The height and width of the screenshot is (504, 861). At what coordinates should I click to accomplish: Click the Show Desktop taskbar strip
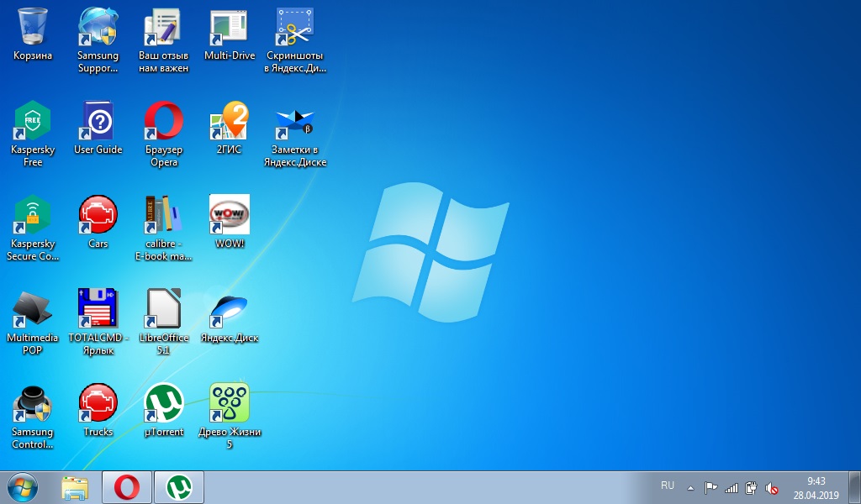coord(854,487)
